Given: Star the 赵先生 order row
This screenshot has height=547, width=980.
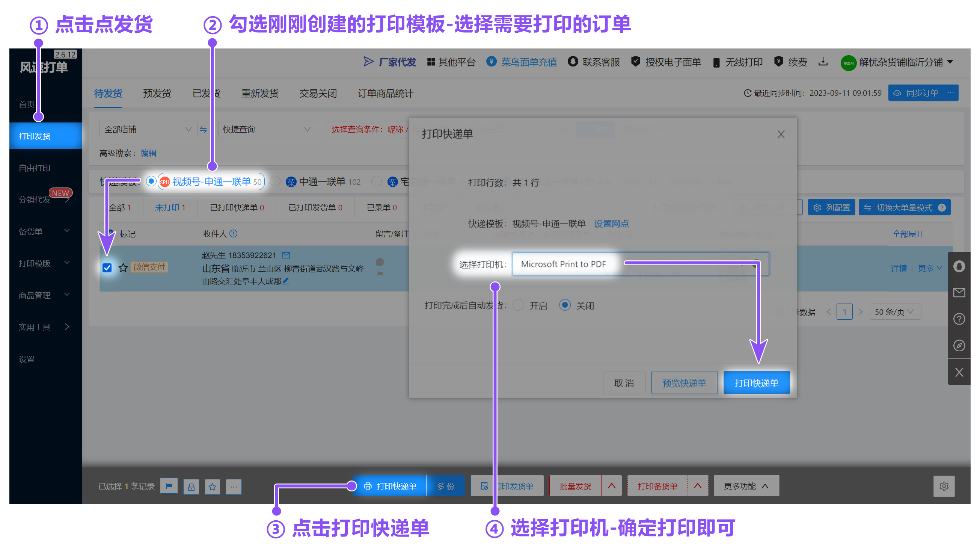Looking at the screenshot, I should pos(123,267).
